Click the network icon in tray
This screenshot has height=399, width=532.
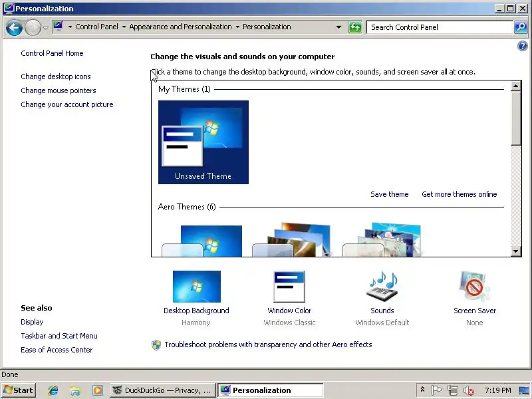tap(452, 390)
